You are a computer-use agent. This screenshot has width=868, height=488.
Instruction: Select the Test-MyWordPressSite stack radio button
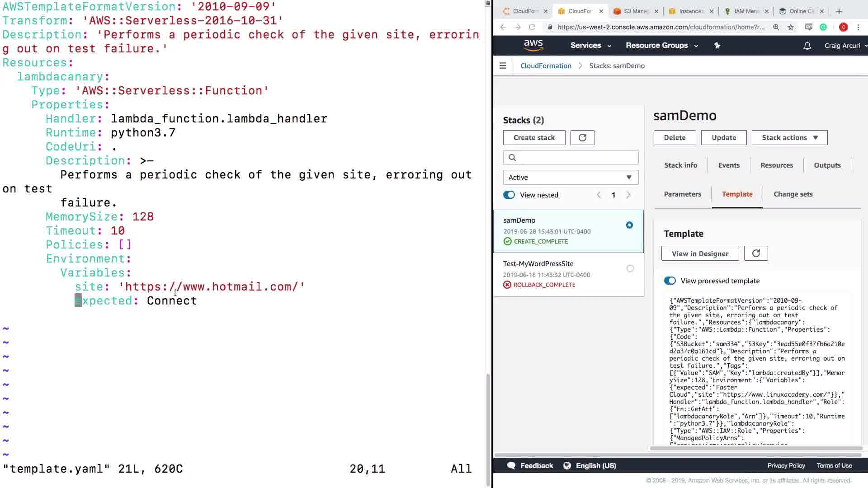point(630,268)
